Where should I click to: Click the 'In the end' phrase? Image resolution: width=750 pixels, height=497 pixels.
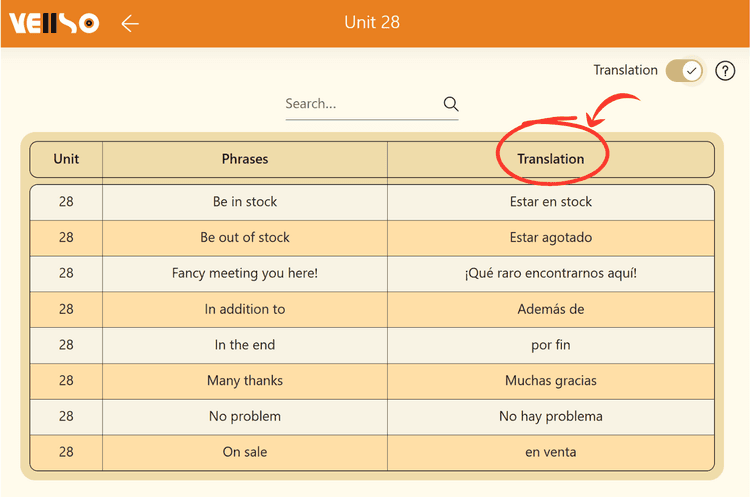coord(245,345)
